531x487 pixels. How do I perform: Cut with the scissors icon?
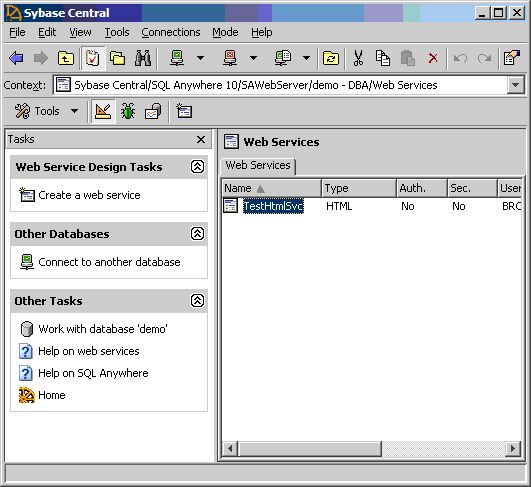click(358, 58)
